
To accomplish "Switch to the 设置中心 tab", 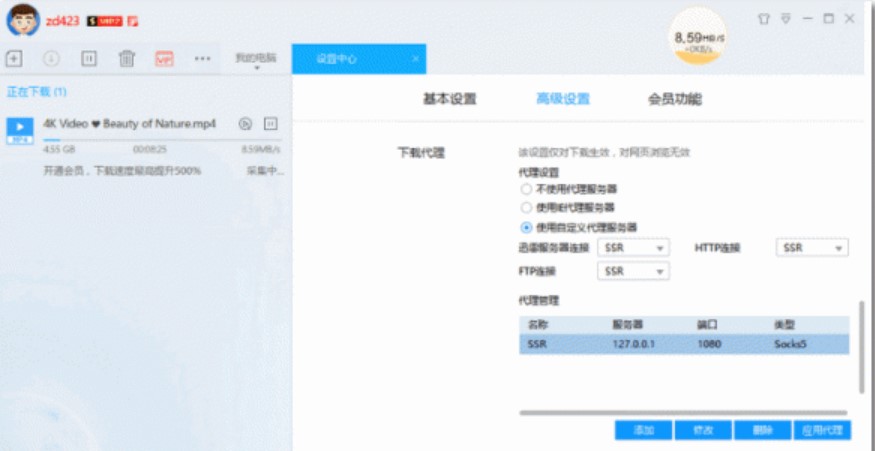I will tap(359, 59).
